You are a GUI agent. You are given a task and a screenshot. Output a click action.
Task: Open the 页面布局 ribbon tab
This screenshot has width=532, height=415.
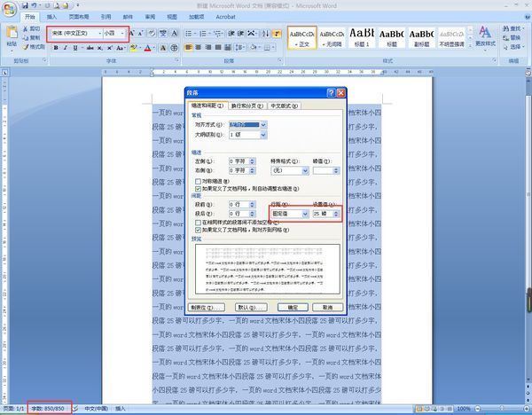79,16
